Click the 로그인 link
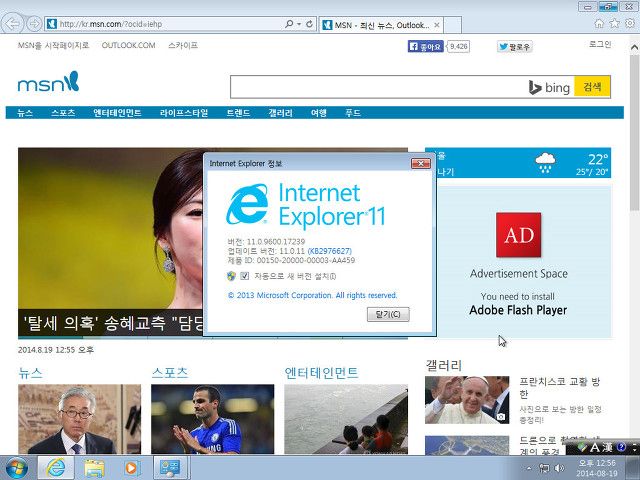Viewport: 640px width, 480px height. click(600, 44)
